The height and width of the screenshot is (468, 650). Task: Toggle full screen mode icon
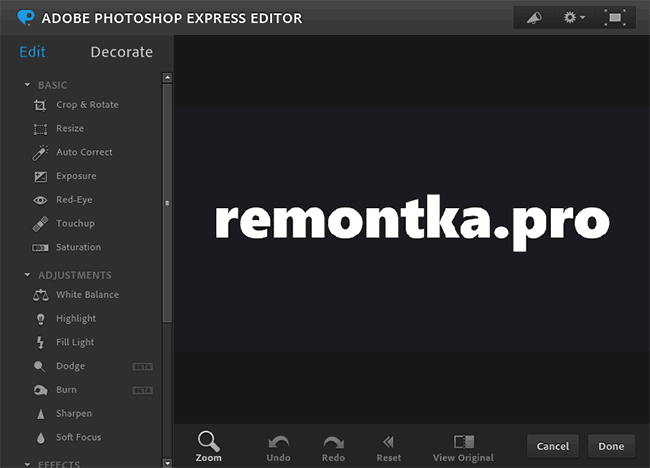pyautogui.click(x=615, y=18)
